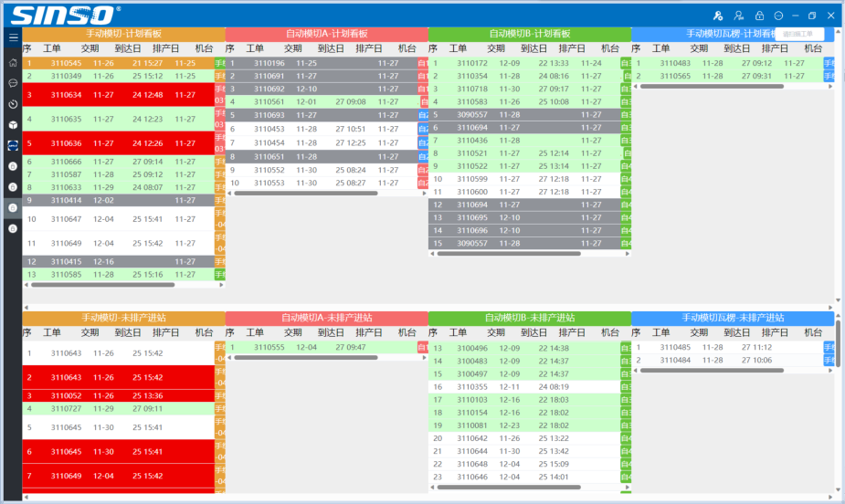This screenshot has height=504, width=845.
Task: Open the home page from the sidebar
Action: coord(13,63)
